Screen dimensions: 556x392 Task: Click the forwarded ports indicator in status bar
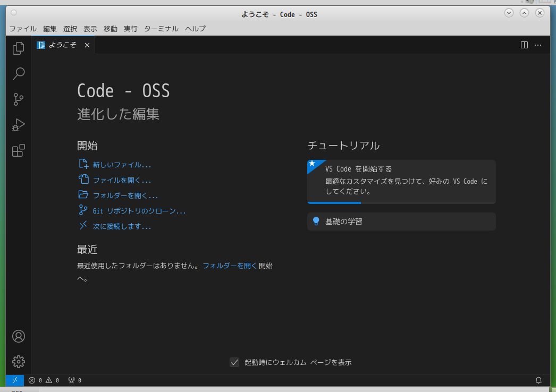click(75, 380)
